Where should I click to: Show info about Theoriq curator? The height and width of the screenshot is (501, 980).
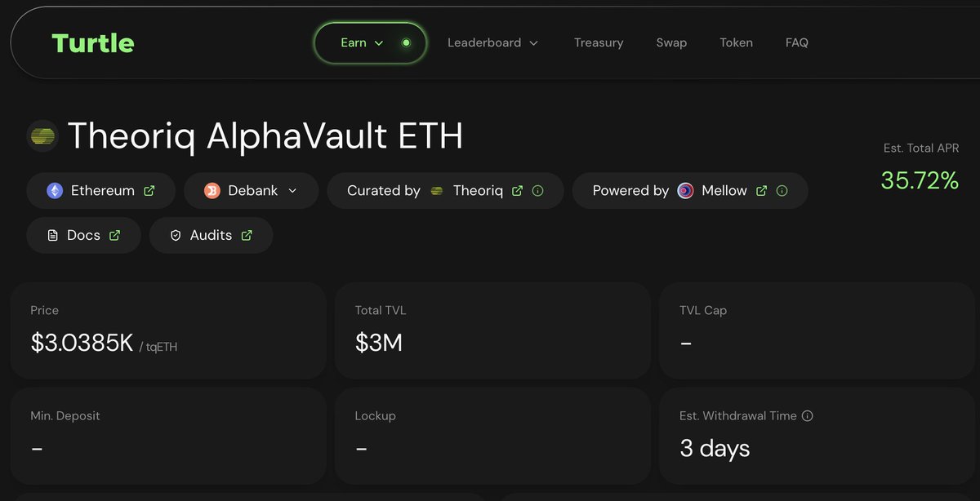pos(537,191)
